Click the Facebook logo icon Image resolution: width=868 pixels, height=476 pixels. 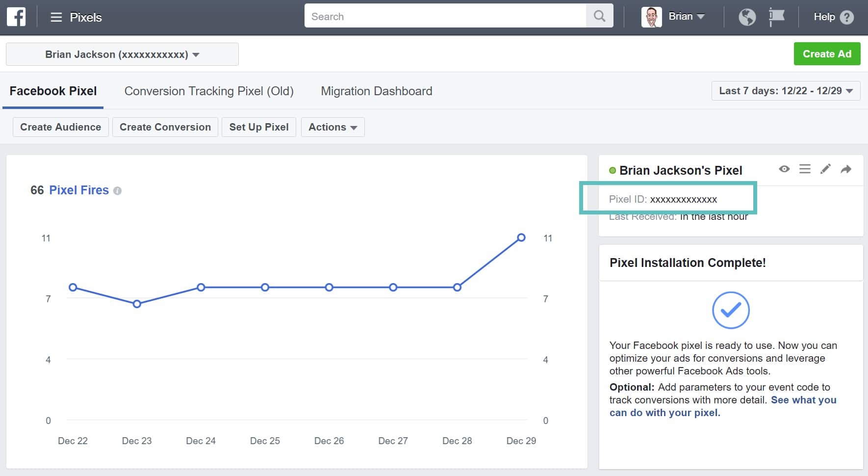(16, 16)
